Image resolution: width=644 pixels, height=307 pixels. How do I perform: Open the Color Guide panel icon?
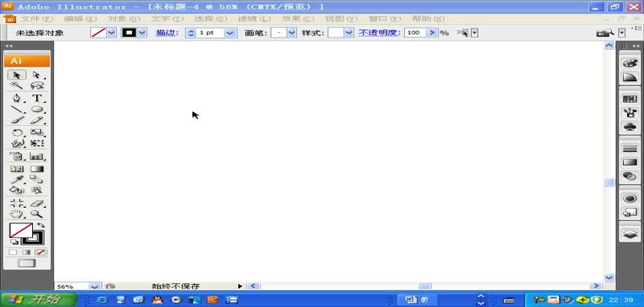[629, 78]
